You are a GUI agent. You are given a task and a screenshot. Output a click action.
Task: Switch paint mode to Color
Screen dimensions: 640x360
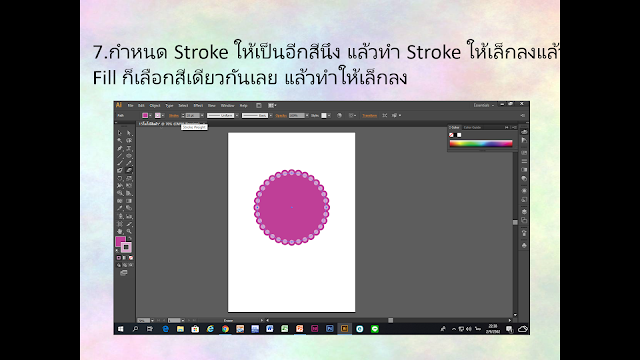118,258
